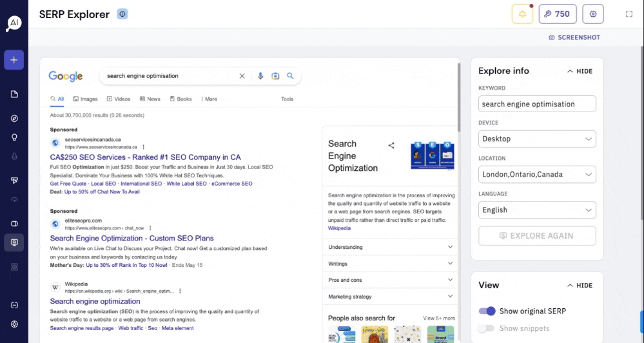The image size is (644, 343).
Task: Click the Meta element sitelink
Action: (177, 328)
